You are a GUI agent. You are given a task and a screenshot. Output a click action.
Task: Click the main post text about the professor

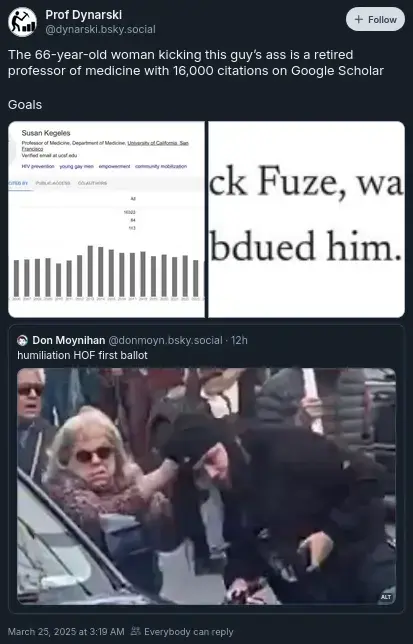(196, 63)
